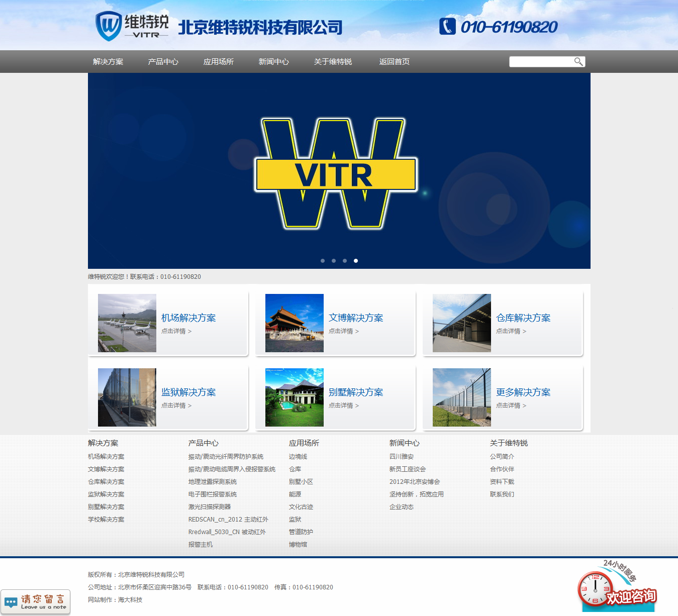Click the search magnifier icon
678x616 pixels.
(x=578, y=61)
